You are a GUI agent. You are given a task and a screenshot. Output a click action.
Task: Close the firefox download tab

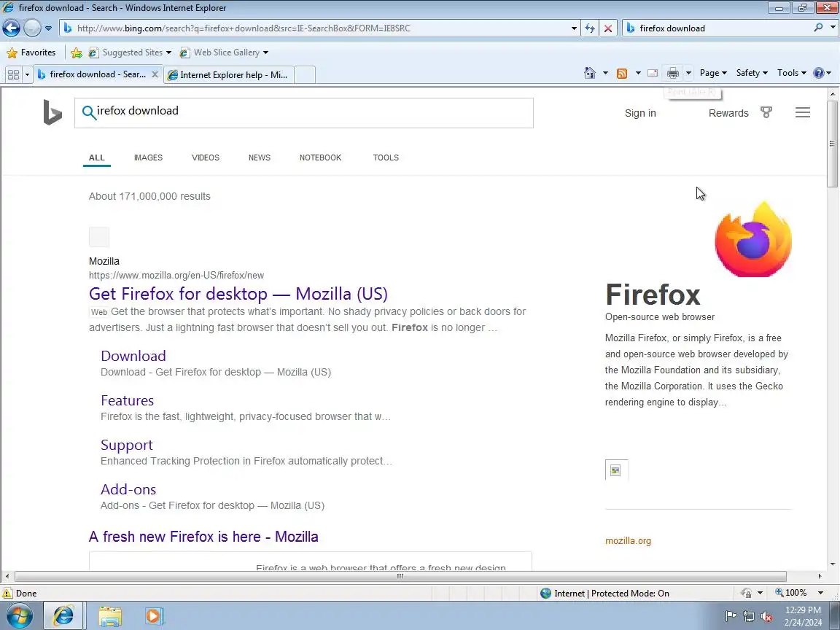point(155,74)
